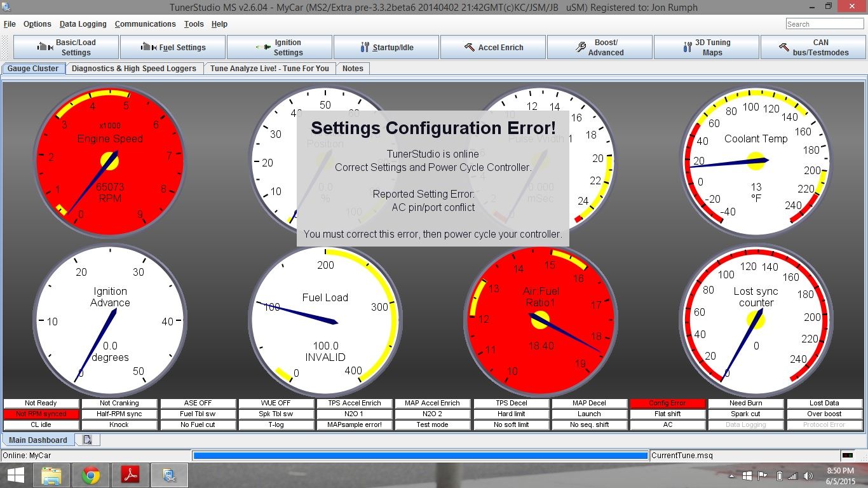The image size is (868, 488).
Task: Open the Windows Start button
Action: pos(15,475)
